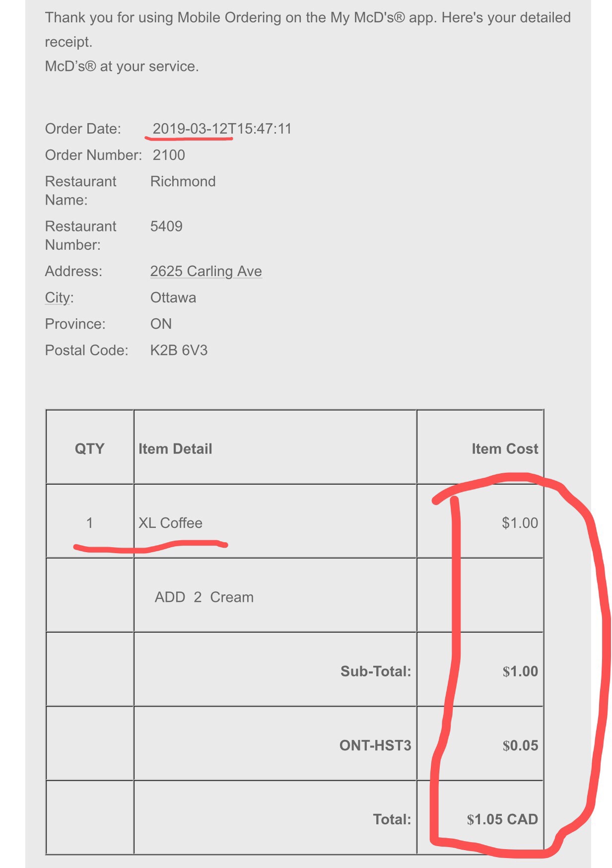Viewport: 612px width, 868px height.
Task: Click the ON province value
Action: coord(161,324)
